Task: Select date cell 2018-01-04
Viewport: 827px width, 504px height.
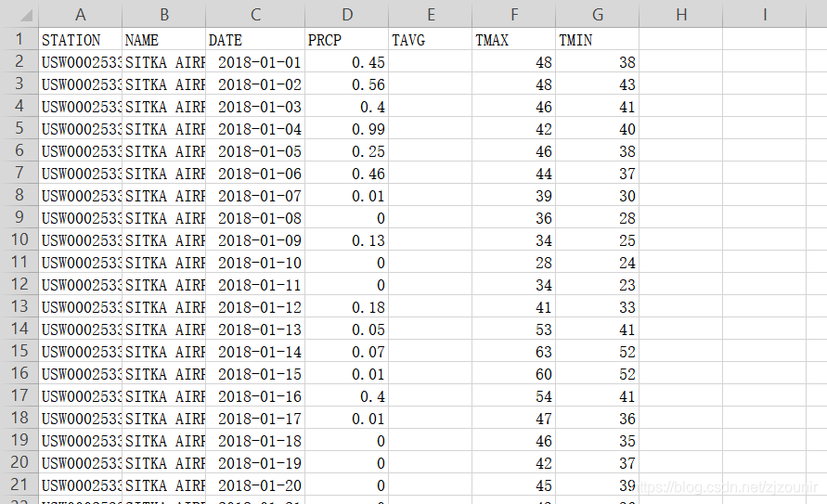Action: click(255, 129)
